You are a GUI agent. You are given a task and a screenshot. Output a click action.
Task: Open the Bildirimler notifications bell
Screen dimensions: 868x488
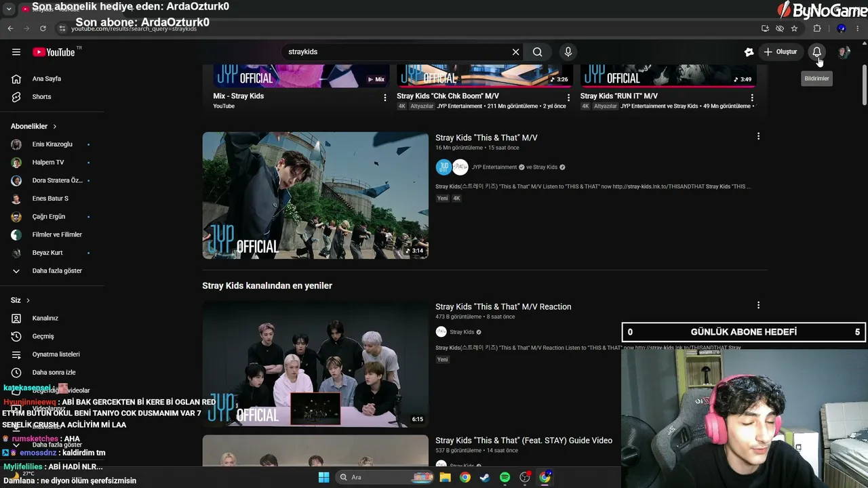[x=817, y=52]
